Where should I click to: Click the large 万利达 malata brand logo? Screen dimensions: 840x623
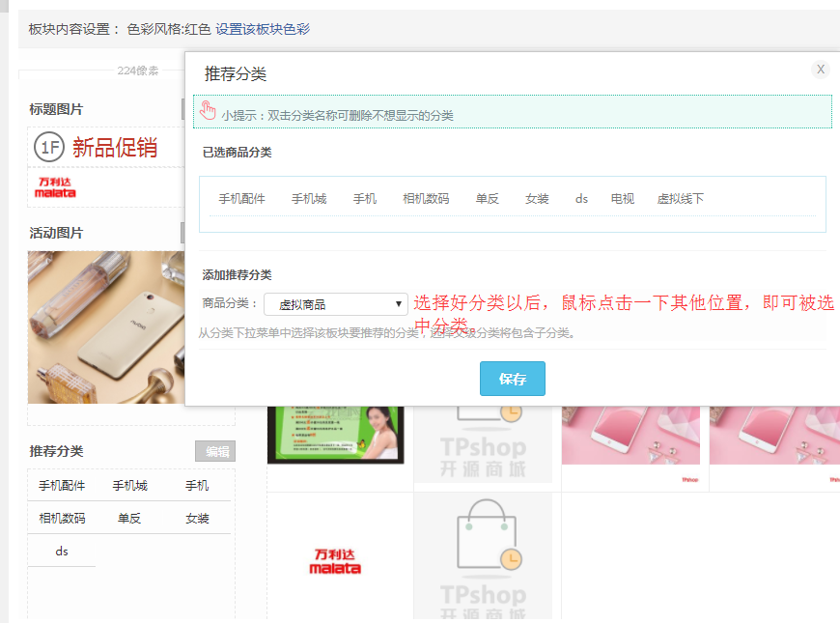[335, 560]
